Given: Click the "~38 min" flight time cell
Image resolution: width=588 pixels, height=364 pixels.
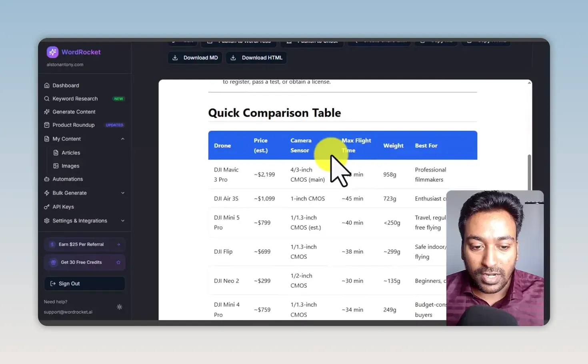Looking at the screenshot, I should pos(352,252).
